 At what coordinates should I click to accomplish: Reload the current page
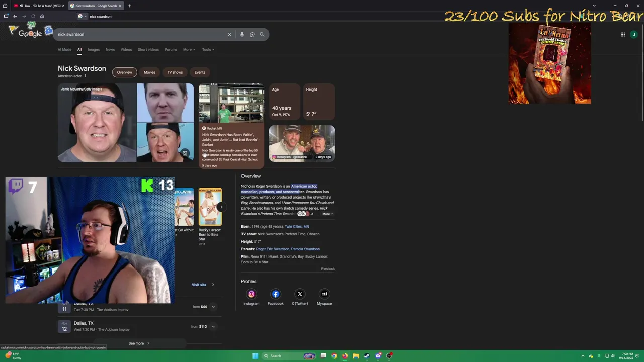pos(33,16)
